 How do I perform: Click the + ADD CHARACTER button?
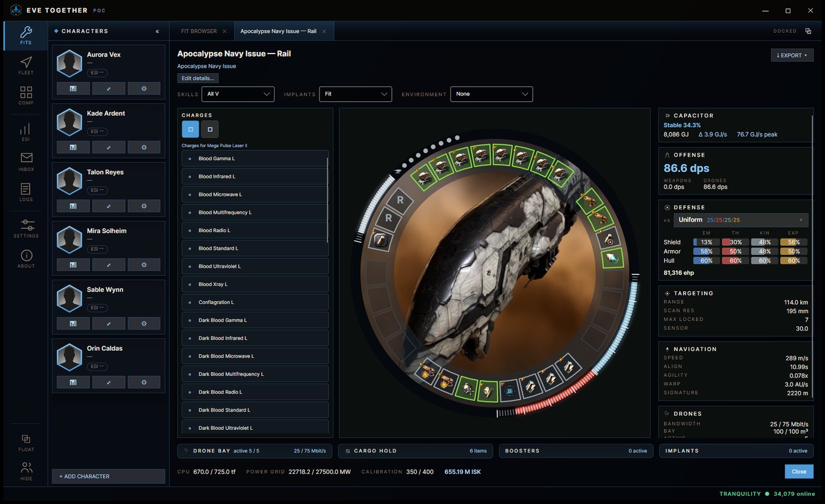108,476
